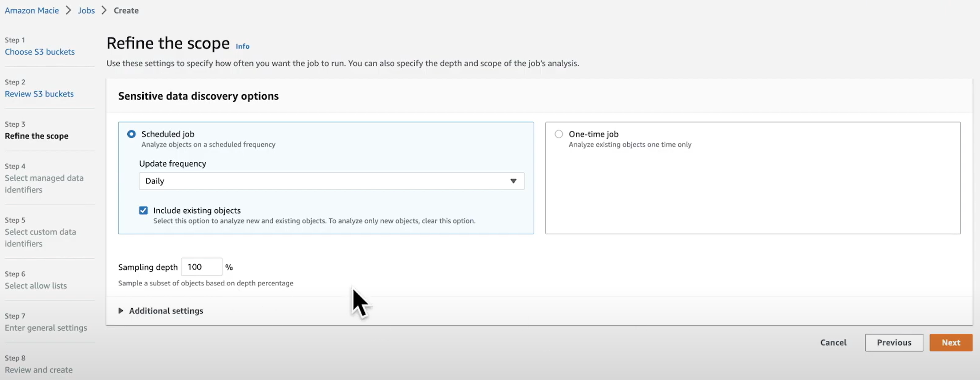The image size is (980, 380).
Task: Open the Info link beside heading
Action: (x=242, y=46)
